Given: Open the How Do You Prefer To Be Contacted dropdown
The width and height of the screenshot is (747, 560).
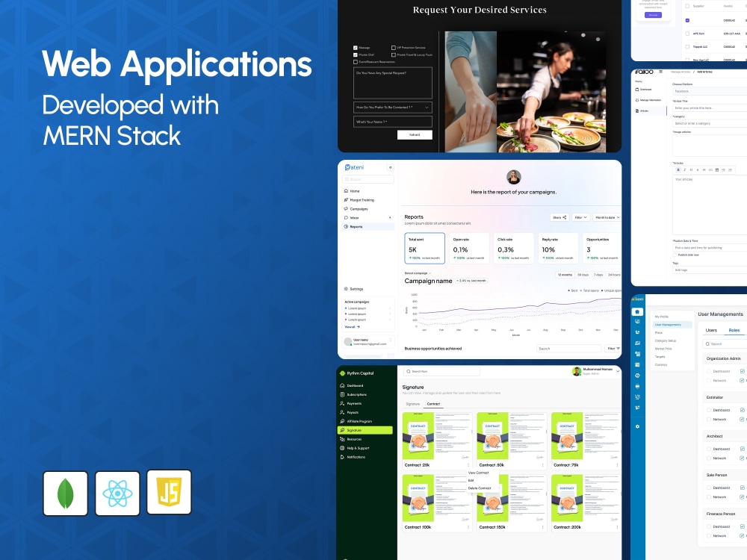Looking at the screenshot, I should point(393,107).
